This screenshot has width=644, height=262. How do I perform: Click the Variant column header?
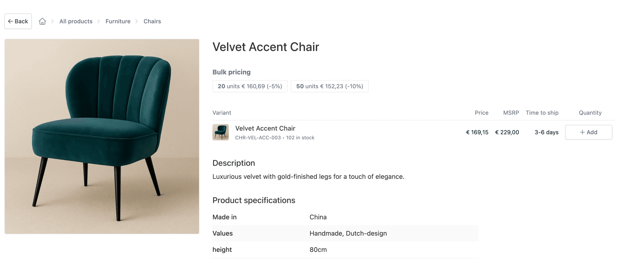coord(222,113)
